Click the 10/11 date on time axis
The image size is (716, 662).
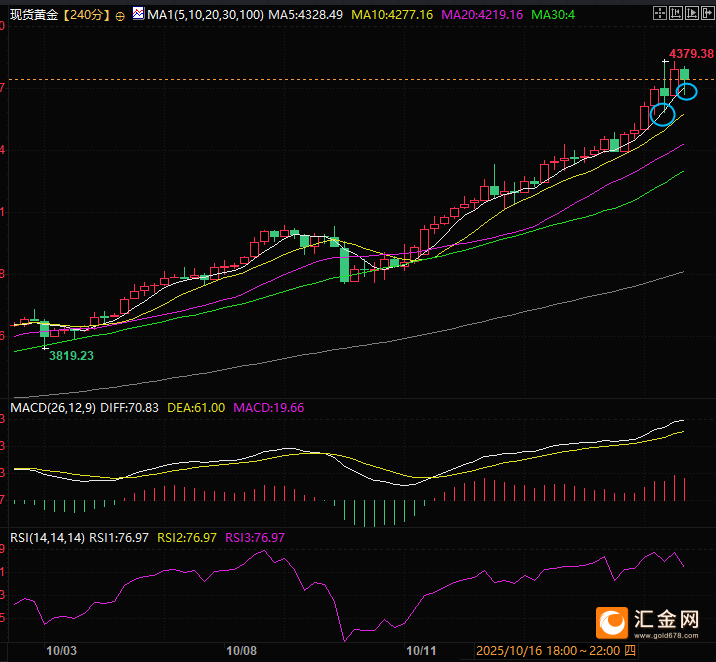coord(423,650)
